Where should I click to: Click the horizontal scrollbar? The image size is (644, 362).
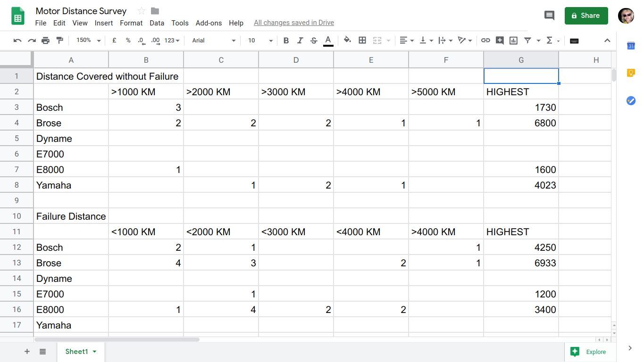coord(117,339)
